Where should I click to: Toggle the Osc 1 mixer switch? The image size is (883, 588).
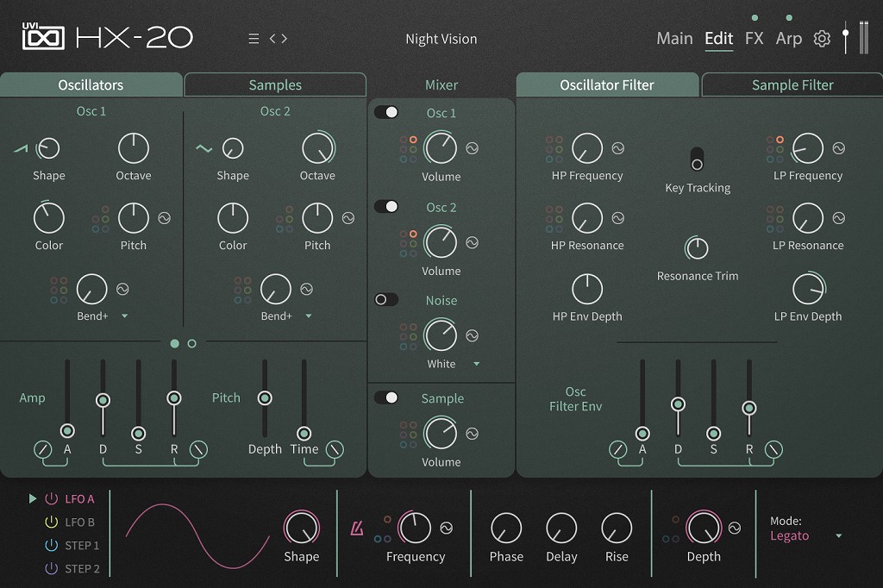(386, 112)
